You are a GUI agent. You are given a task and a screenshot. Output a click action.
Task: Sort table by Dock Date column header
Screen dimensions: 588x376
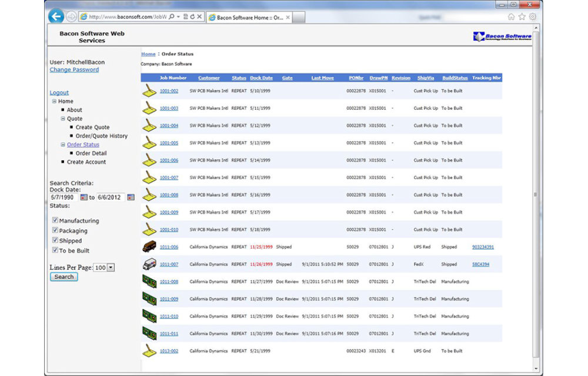coord(262,78)
